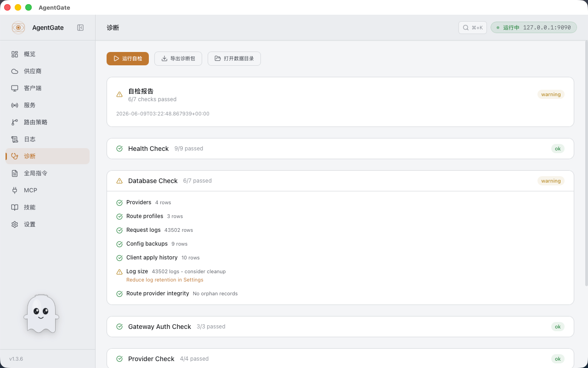Viewport: 588px width, 368px height.
Task: Click the AgentGate eye logo
Action: pyautogui.click(x=18, y=28)
